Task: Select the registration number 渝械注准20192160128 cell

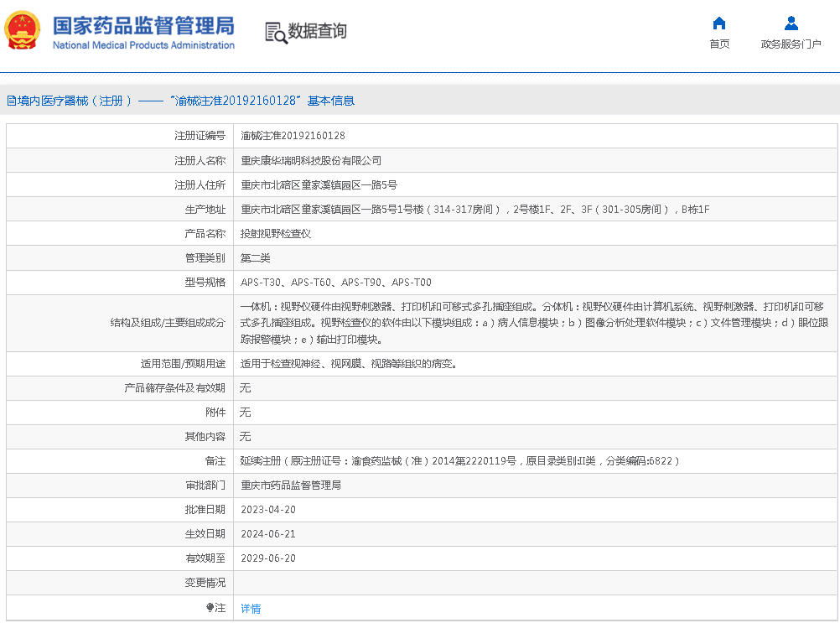Action: pyautogui.click(x=293, y=136)
